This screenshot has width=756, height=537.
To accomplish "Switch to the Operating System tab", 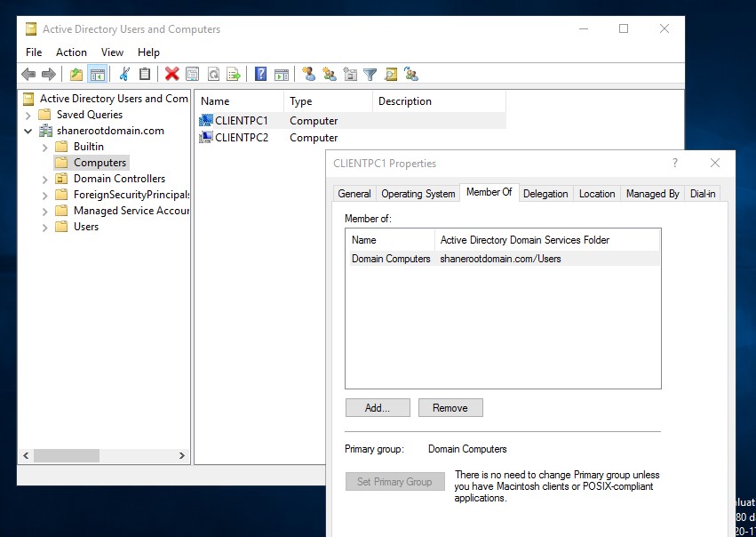I will (x=418, y=194).
